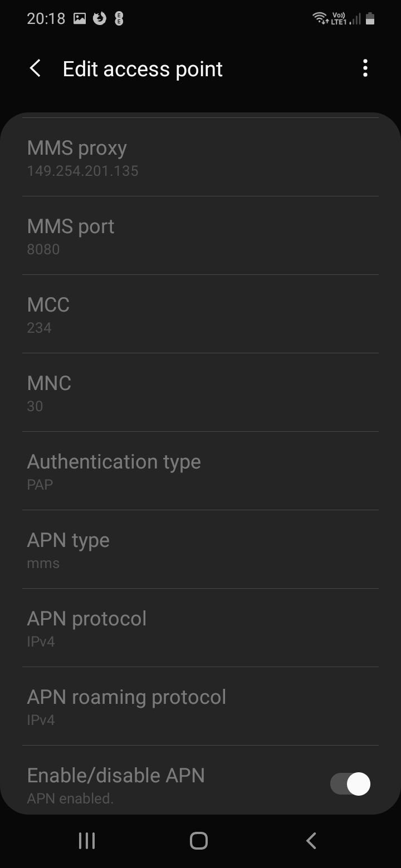Screen dimensions: 401x868
Task: Tap the recent apps navigation button
Action: coord(87,840)
